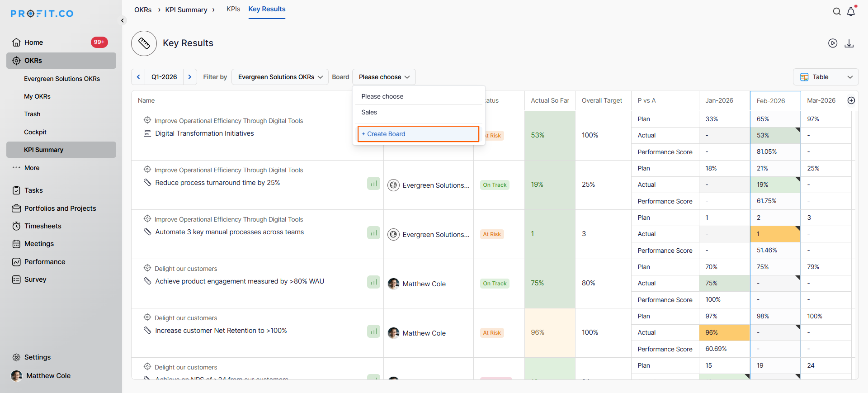The image size is (868, 393).
Task: Open My OKRs in sidebar
Action: click(37, 96)
